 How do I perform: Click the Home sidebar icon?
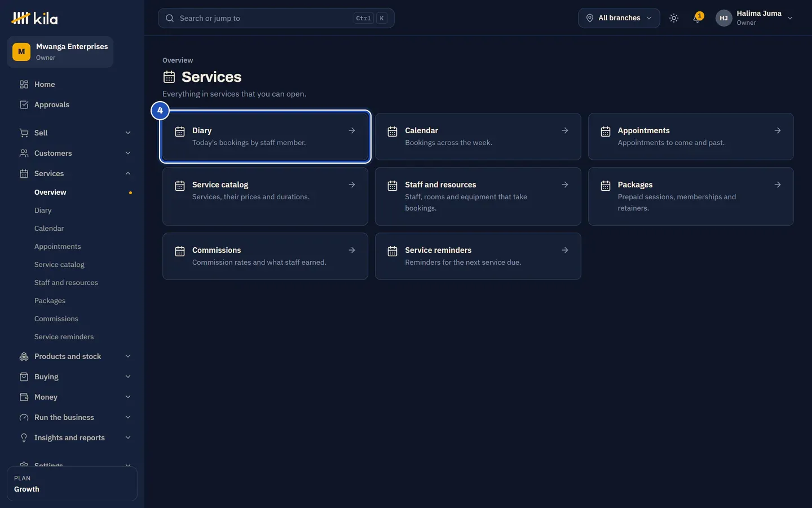pos(24,84)
